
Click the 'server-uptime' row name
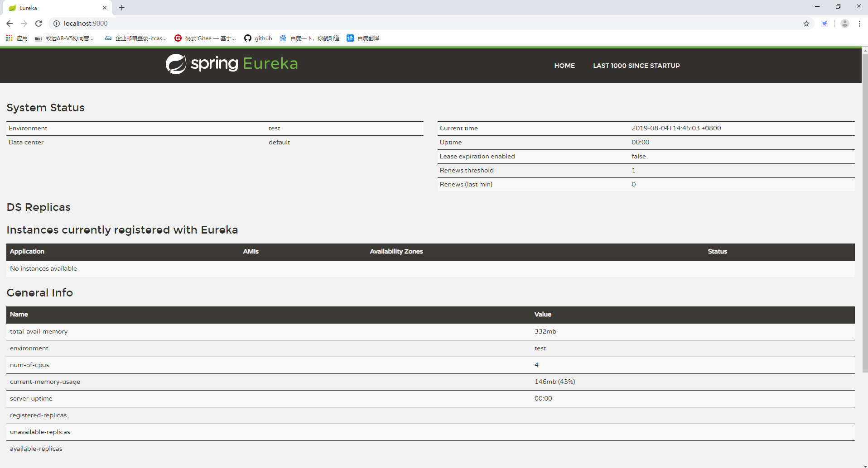pyautogui.click(x=31, y=398)
